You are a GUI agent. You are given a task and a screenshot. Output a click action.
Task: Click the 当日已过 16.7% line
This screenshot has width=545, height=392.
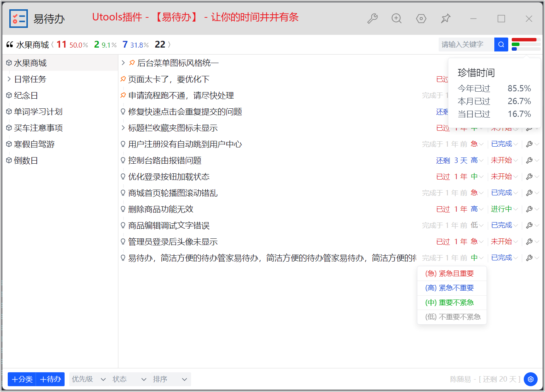click(494, 114)
